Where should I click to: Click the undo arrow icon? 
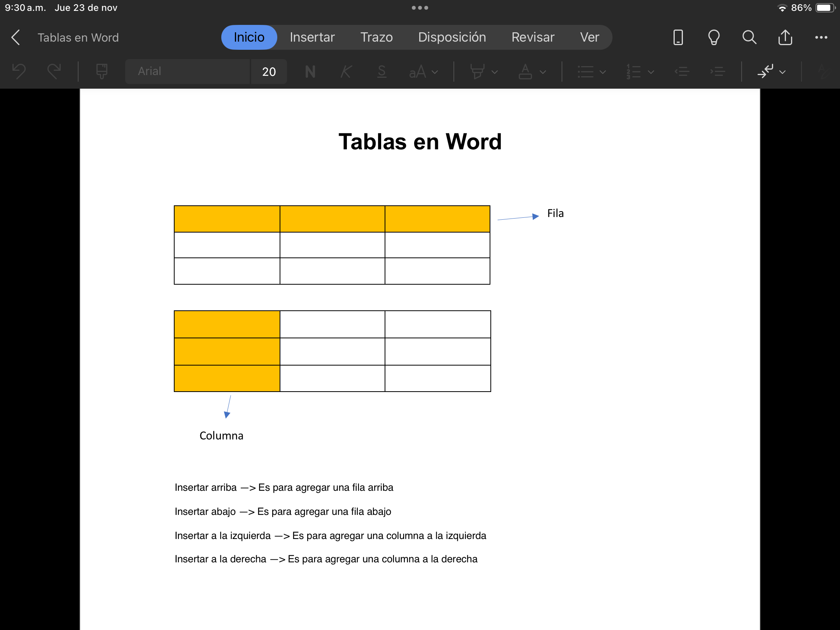click(19, 72)
